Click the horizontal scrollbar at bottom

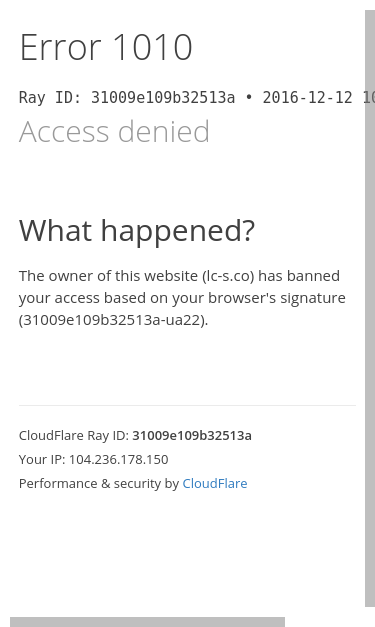pos(148,622)
